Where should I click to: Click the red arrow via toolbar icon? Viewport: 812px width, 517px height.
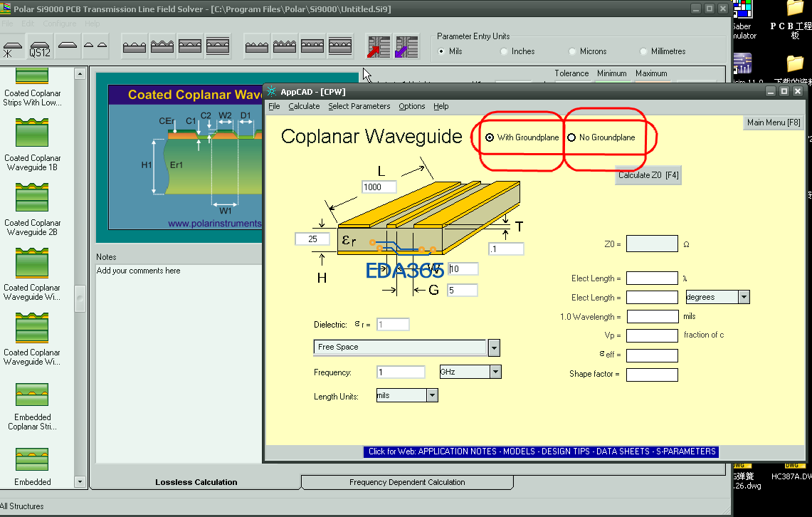[x=379, y=47]
